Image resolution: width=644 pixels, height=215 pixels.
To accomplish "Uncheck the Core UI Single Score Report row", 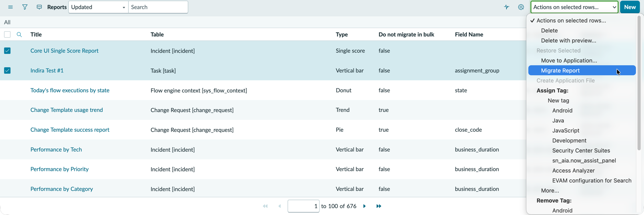I will point(7,50).
